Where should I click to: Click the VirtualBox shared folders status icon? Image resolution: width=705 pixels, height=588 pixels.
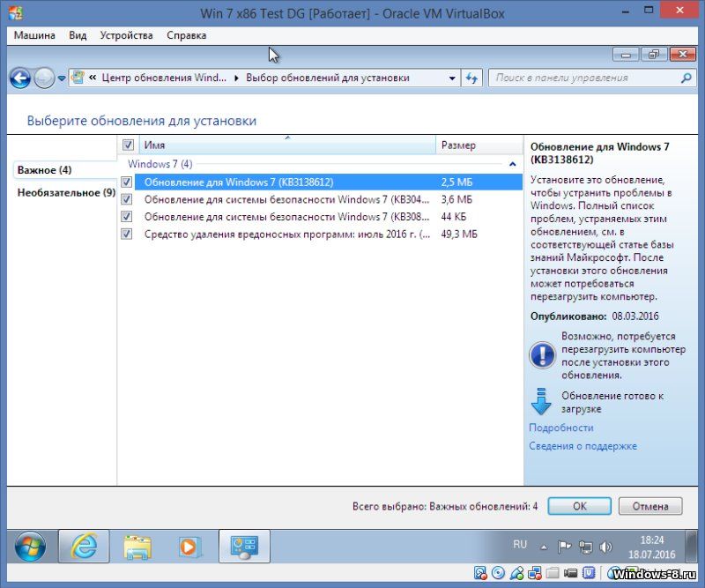(x=553, y=573)
